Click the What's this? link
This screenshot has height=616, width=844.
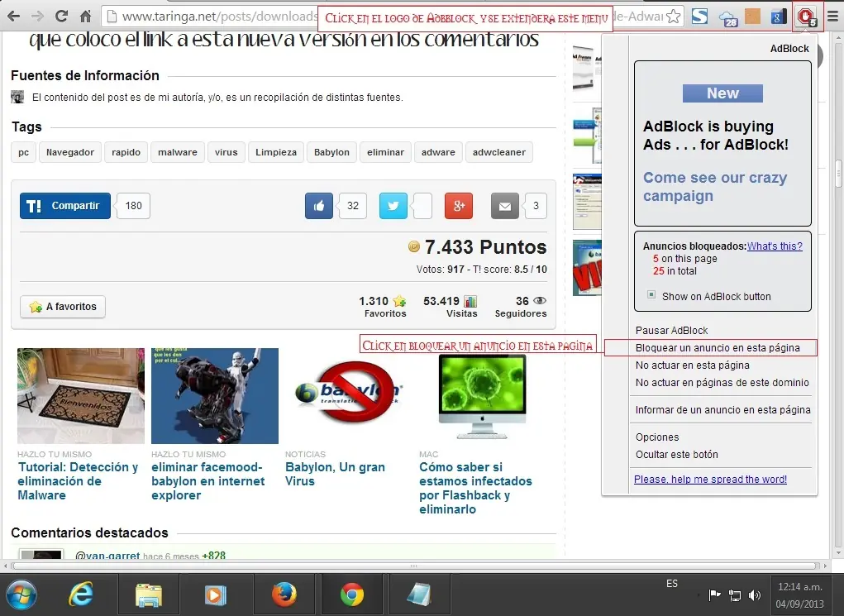click(775, 246)
